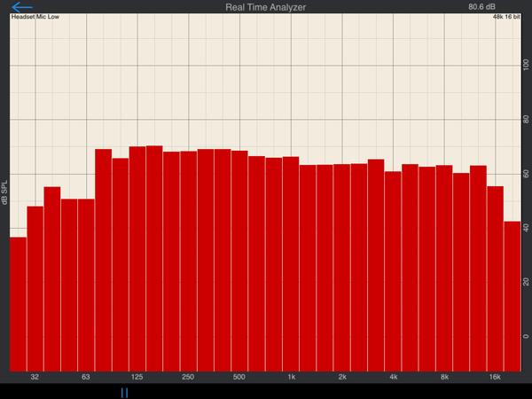Click the 8k frequency axis label
Image resolution: width=532 pixels, height=399 pixels.
(445, 377)
